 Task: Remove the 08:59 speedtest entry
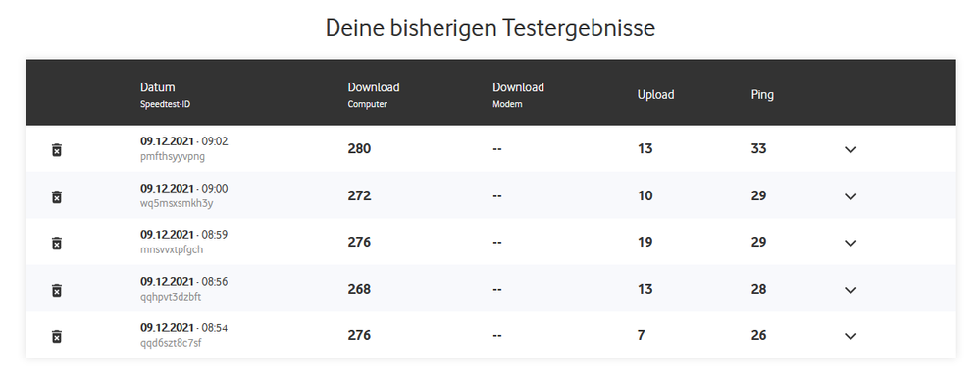(x=56, y=243)
